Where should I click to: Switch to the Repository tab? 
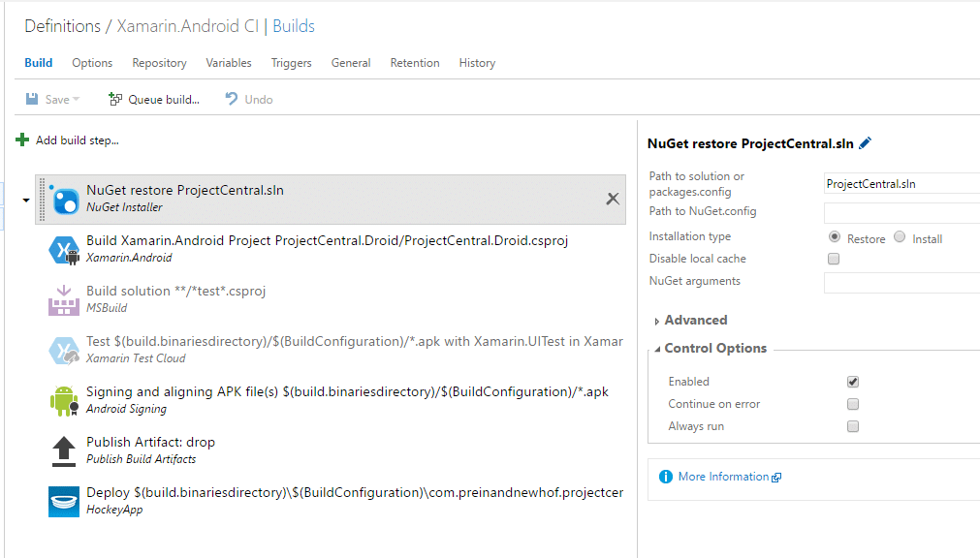coord(159,63)
